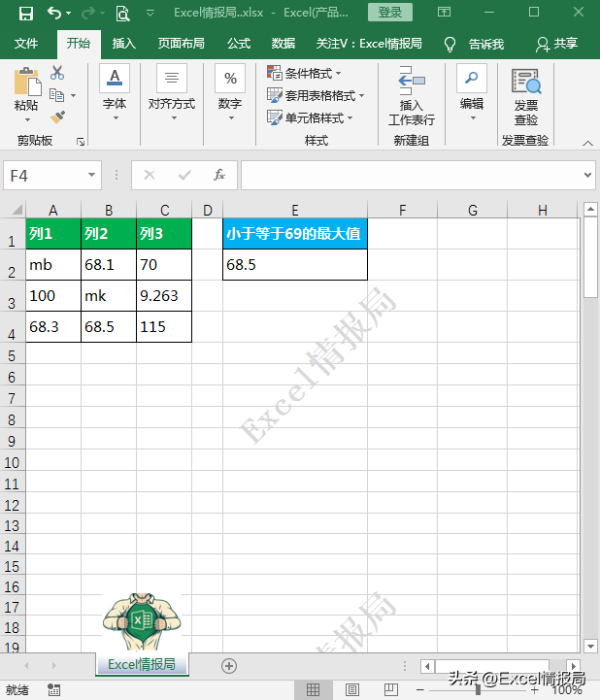Viewport: 600px width, 700px height.
Task: Click the formula bar Enter checkmark
Action: [x=184, y=175]
